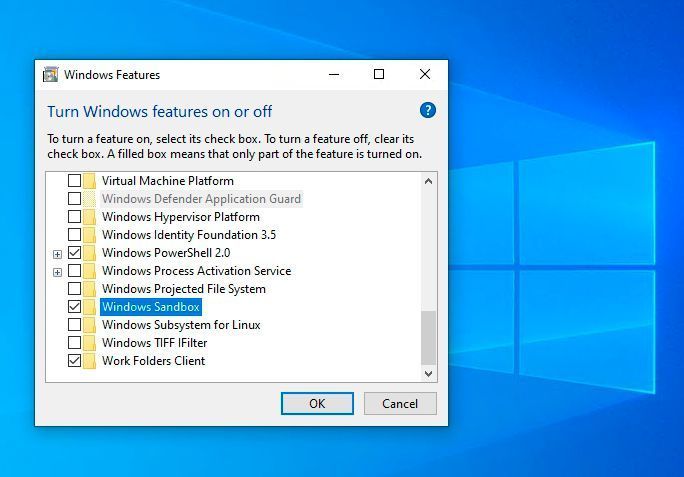Click the folder icon beside Windows Projected File System
The height and width of the screenshot is (477, 684).
89,289
